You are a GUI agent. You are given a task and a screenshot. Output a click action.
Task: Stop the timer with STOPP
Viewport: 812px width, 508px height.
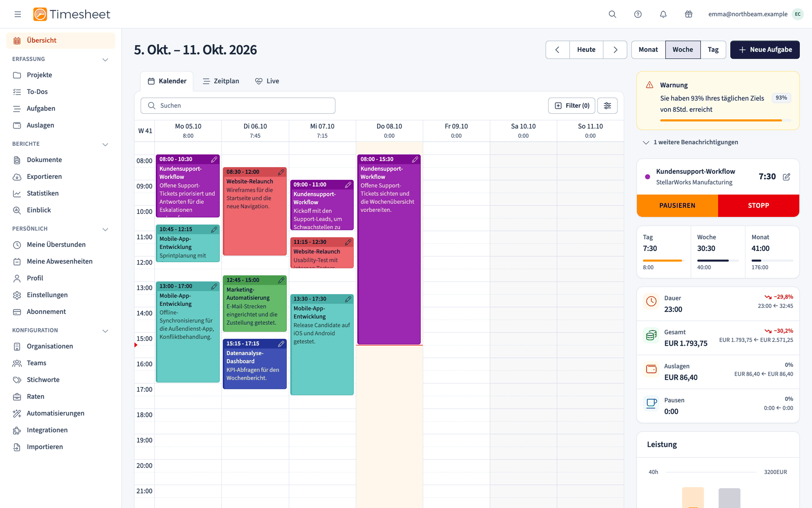(x=759, y=206)
